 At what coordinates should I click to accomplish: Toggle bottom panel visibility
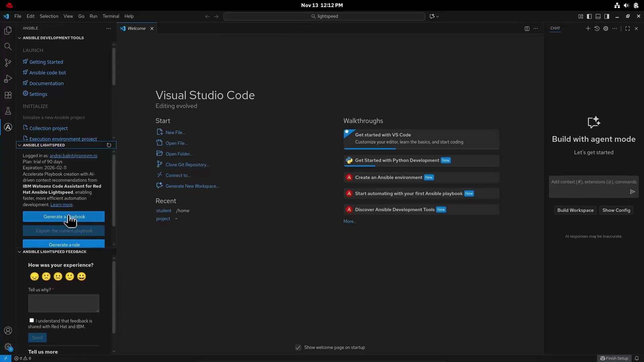pos(598,16)
